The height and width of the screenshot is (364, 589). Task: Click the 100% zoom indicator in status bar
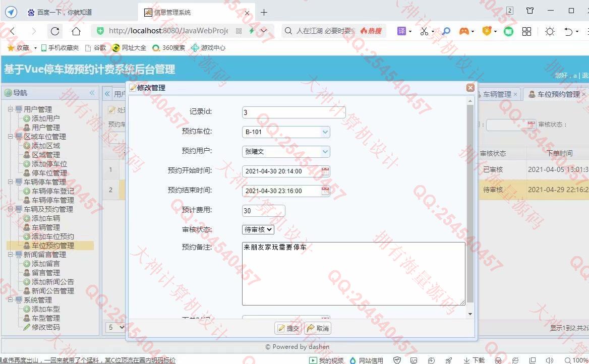(x=576, y=360)
